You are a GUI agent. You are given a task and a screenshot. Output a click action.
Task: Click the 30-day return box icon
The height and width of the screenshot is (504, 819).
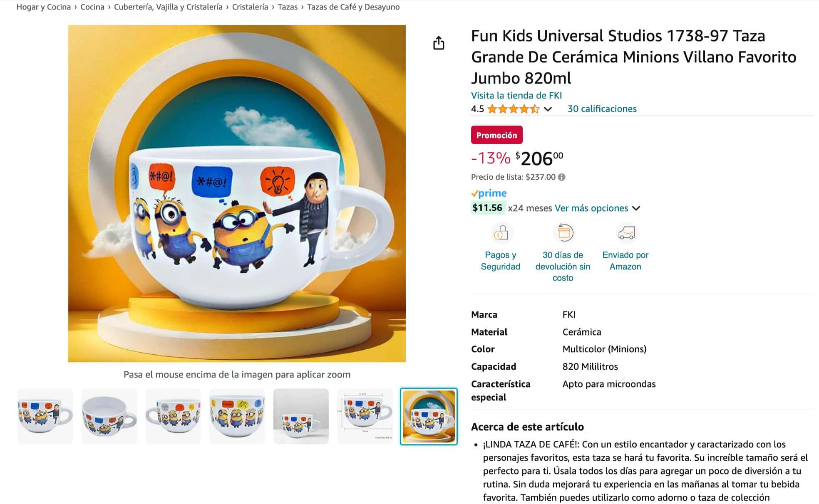tap(563, 233)
